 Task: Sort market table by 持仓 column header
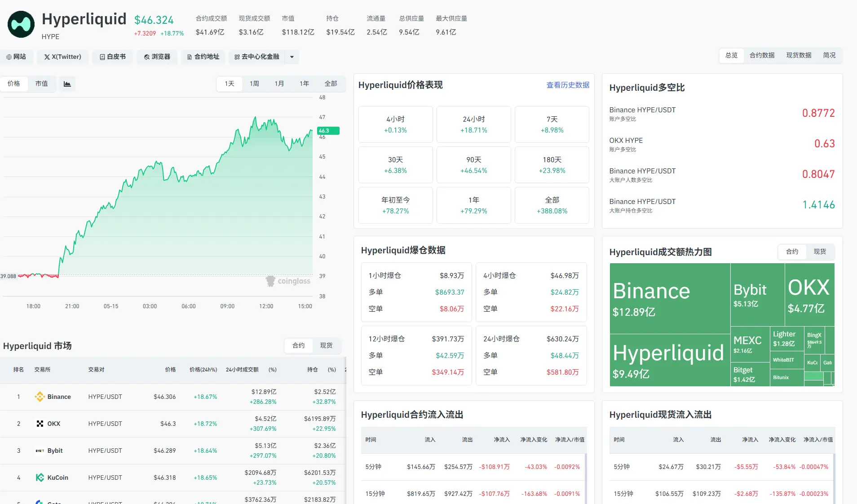click(x=313, y=370)
